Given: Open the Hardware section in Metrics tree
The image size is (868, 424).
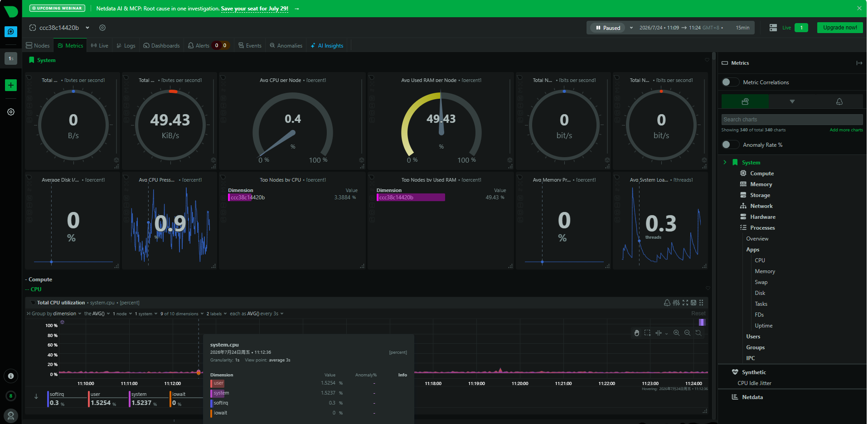Looking at the screenshot, I should (x=762, y=217).
